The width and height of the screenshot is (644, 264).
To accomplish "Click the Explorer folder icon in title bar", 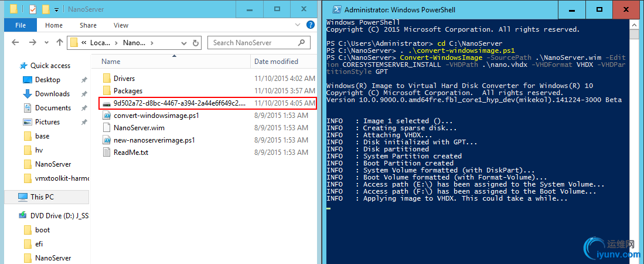I will 13,9.
